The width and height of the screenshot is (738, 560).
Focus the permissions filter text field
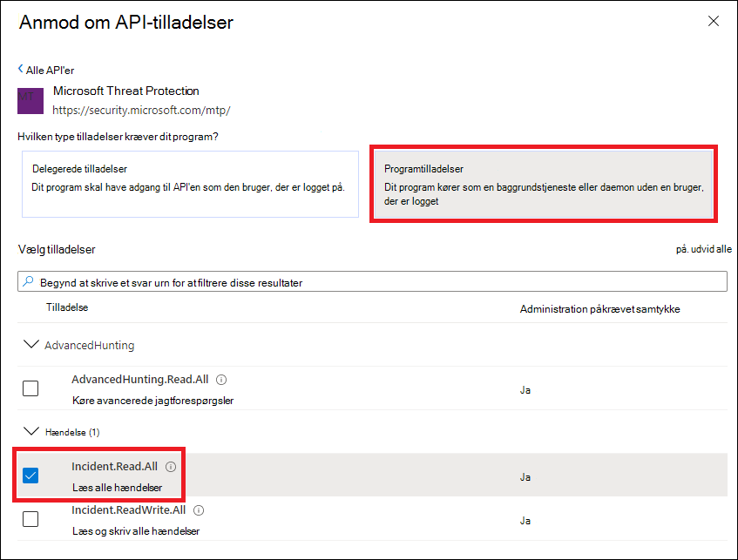coord(375,282)
